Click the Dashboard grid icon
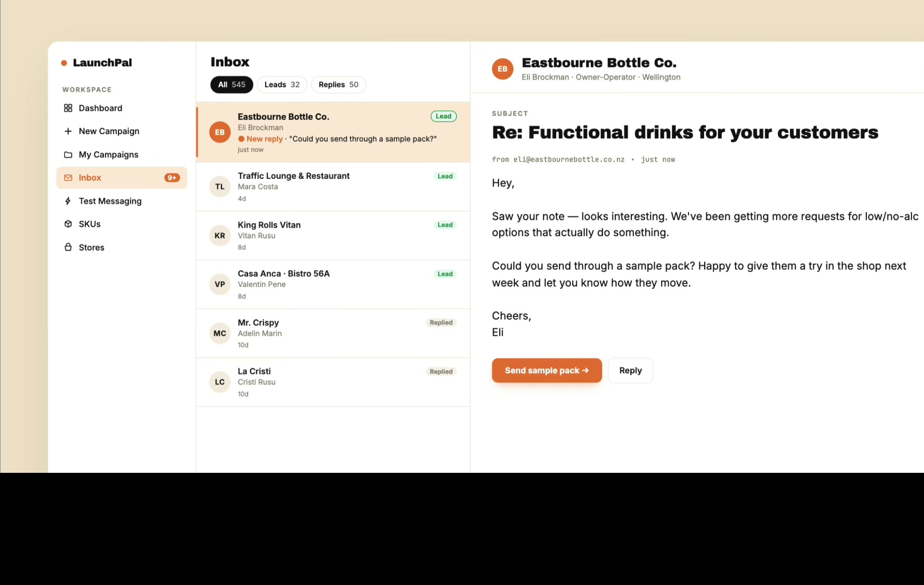This screenshot has width=924, height=585. 68,108
